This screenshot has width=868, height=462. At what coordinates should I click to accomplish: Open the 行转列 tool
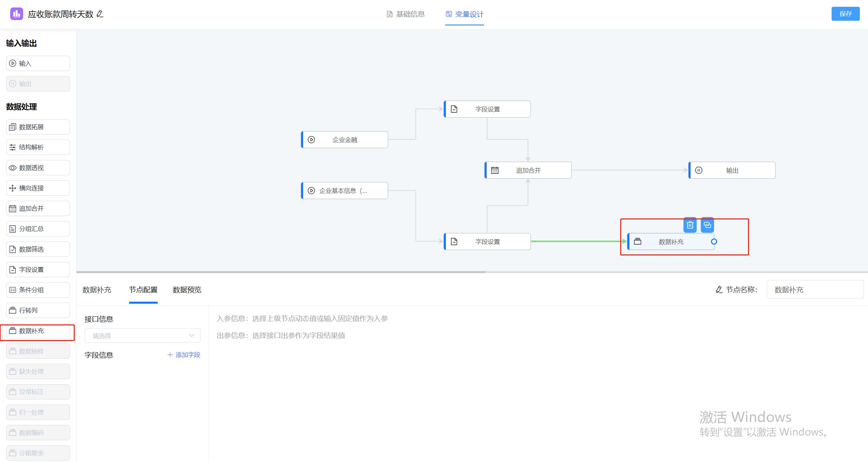point(37,310)
